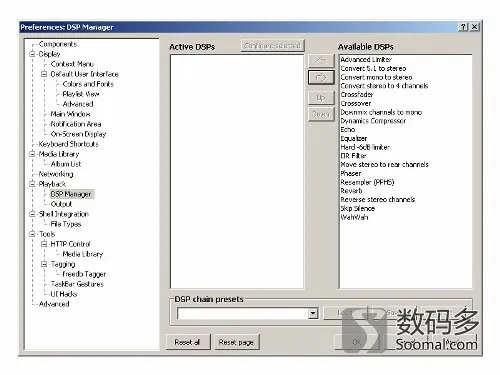Collapse the Default User Interface node
This screenshot has width=500, height=375.
(x=44, y=74)
